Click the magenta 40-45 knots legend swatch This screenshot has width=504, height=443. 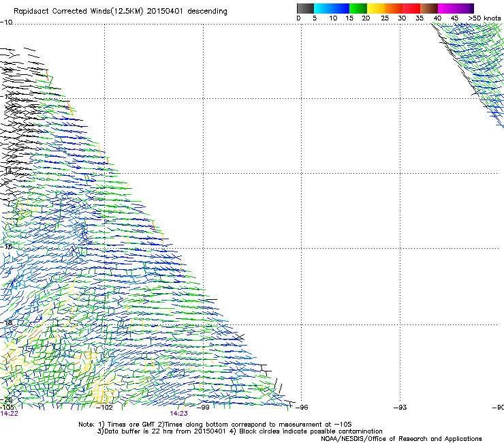[447, 8]
